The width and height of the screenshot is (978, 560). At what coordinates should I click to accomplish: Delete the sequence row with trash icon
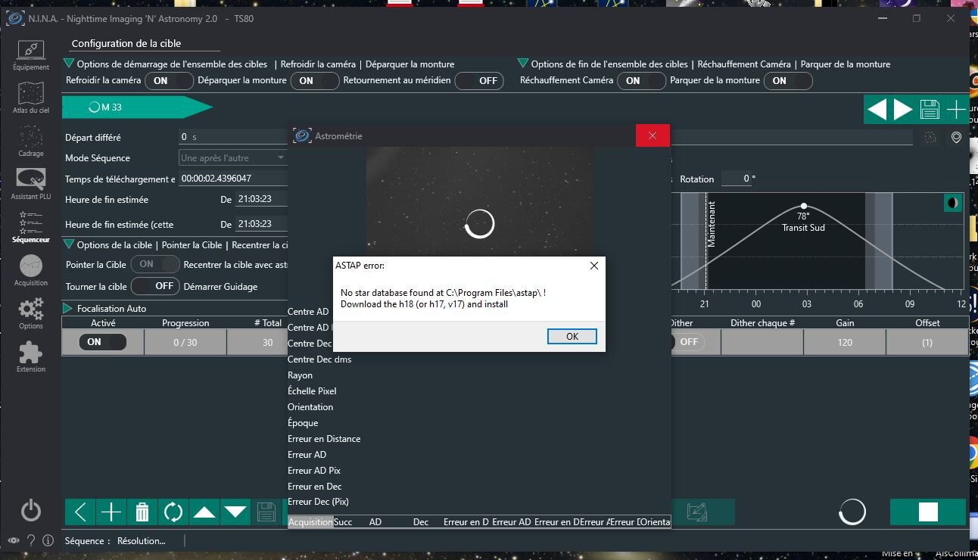point(142,512)
